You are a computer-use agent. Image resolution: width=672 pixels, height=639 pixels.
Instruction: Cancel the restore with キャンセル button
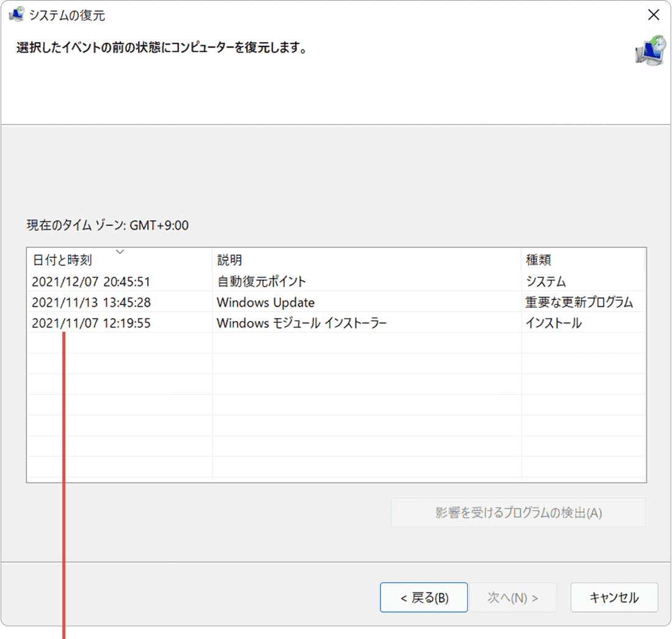[614, 597]
